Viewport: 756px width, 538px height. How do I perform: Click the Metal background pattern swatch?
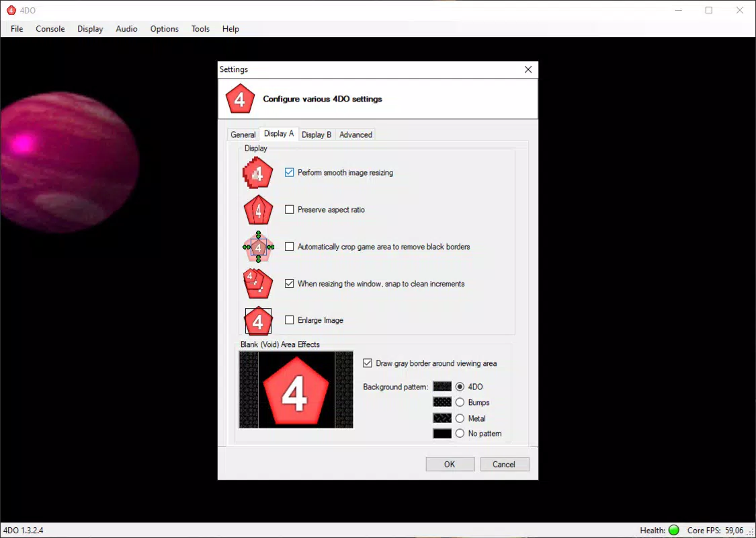tap(442, 418)
